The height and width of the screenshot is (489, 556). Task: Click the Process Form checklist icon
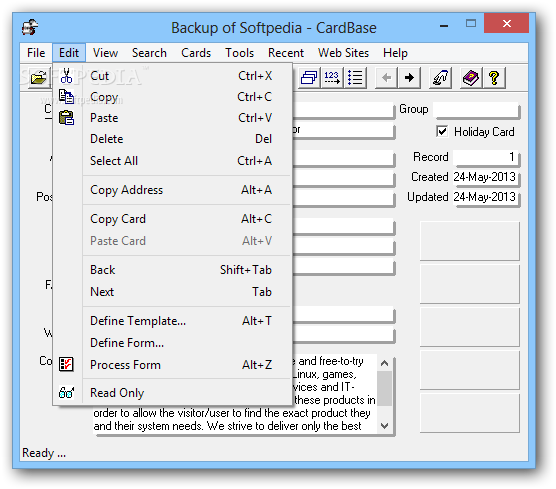coord(66,365)
